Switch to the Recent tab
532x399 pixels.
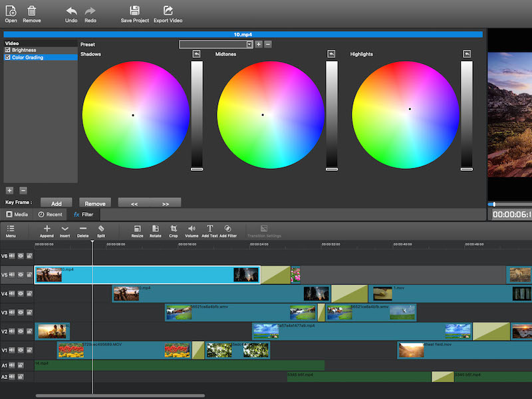pyautogui.click(x=51, y=214)
